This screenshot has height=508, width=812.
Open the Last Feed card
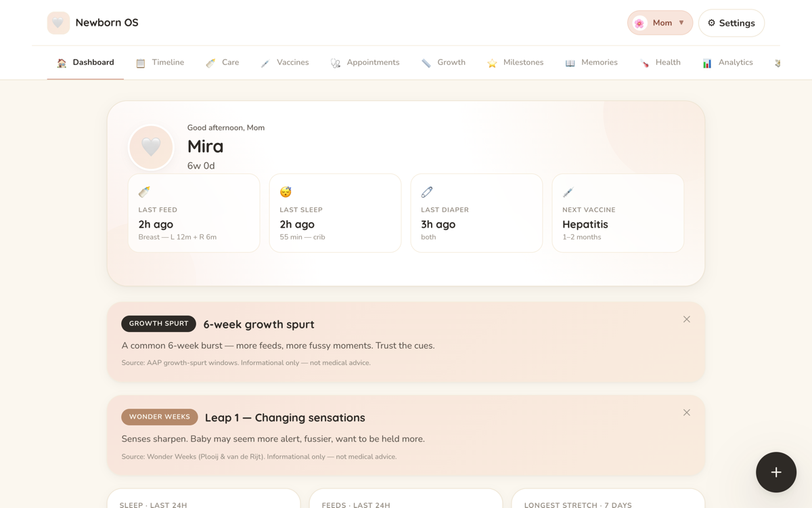(x=194, y=213)
